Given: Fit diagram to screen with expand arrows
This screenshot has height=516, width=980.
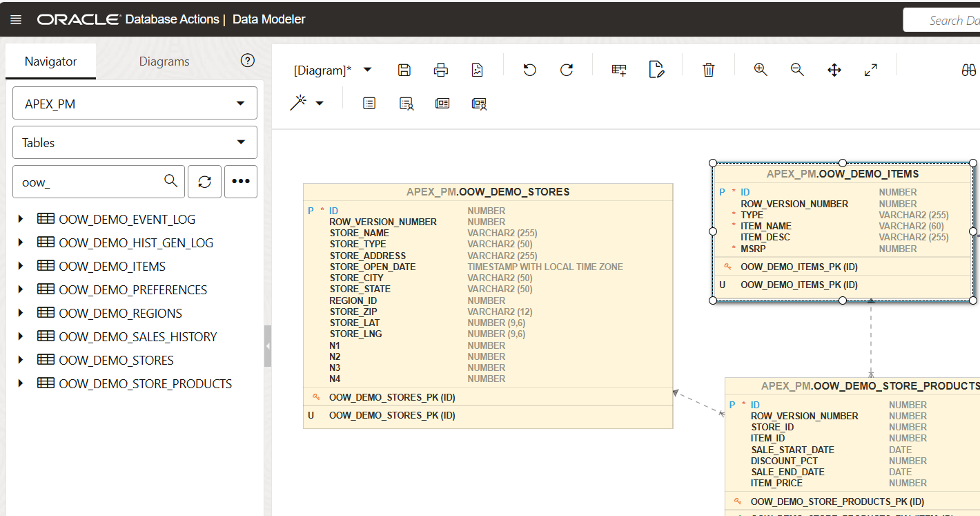Looking at the screenshot, I should click(x=871, y=70).
